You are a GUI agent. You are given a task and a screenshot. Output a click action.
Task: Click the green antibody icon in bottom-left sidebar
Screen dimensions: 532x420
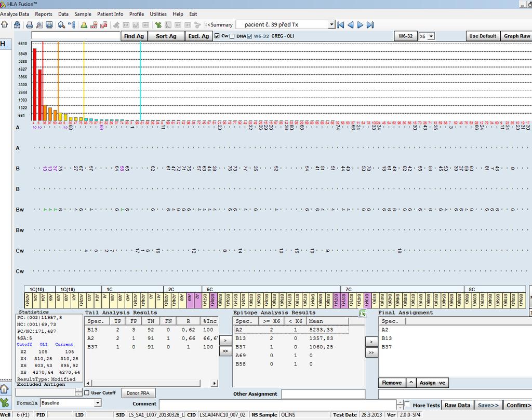(4, 403)
